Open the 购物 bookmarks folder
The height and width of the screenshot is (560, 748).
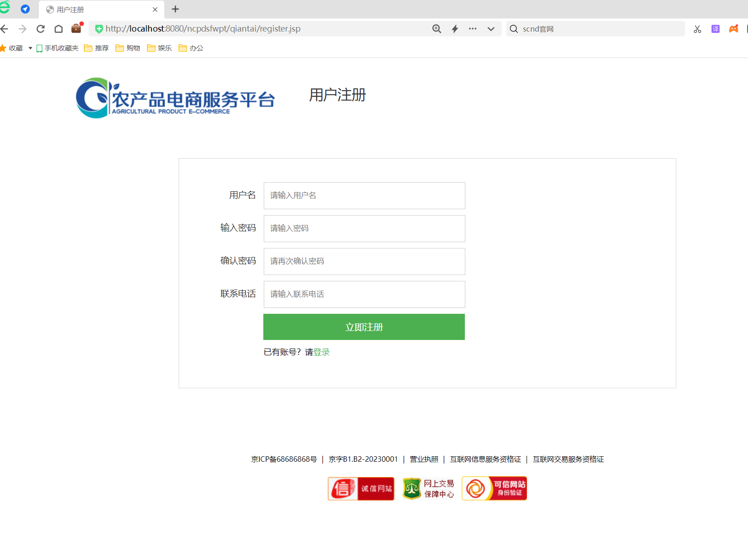[128, 48]
